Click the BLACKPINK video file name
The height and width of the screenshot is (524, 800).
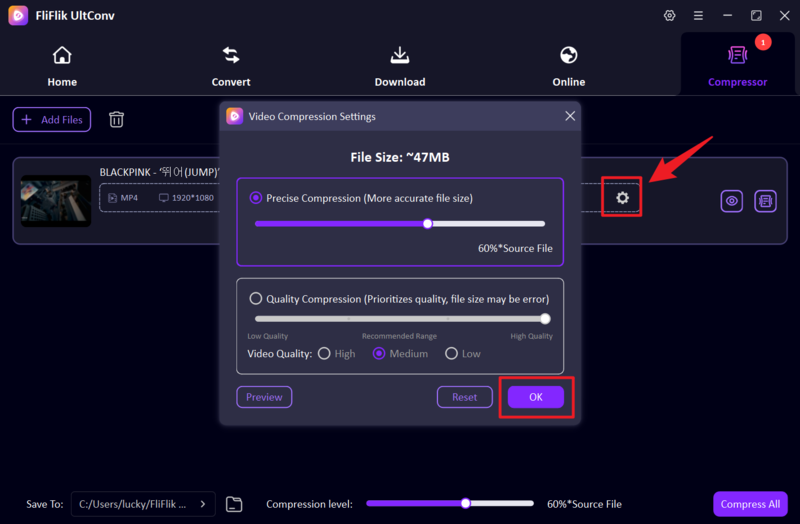tap(159, 172)
